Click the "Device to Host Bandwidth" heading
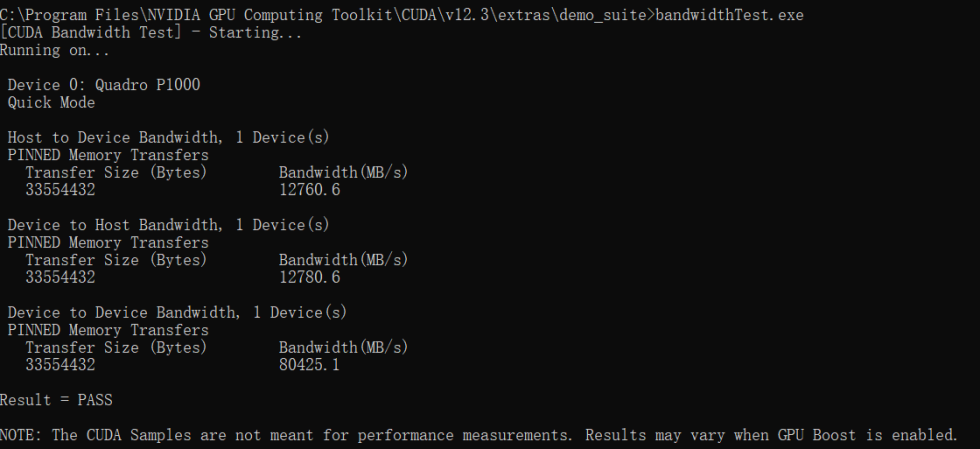The image size is (980, 449). [x=168, y=225]
